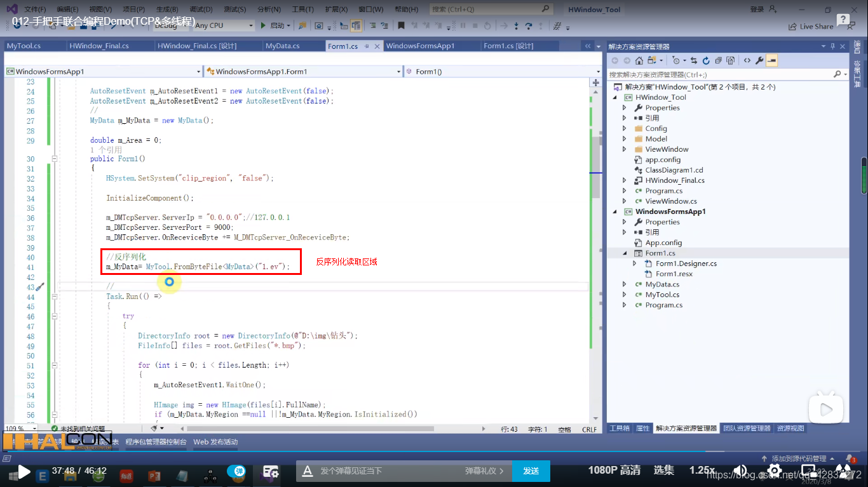Image resolution: width=868 pixels, height=487 pixels.
Task: Click the bookmark icon in toolbar
Action: pyautogui.click(x=402, y=25)
